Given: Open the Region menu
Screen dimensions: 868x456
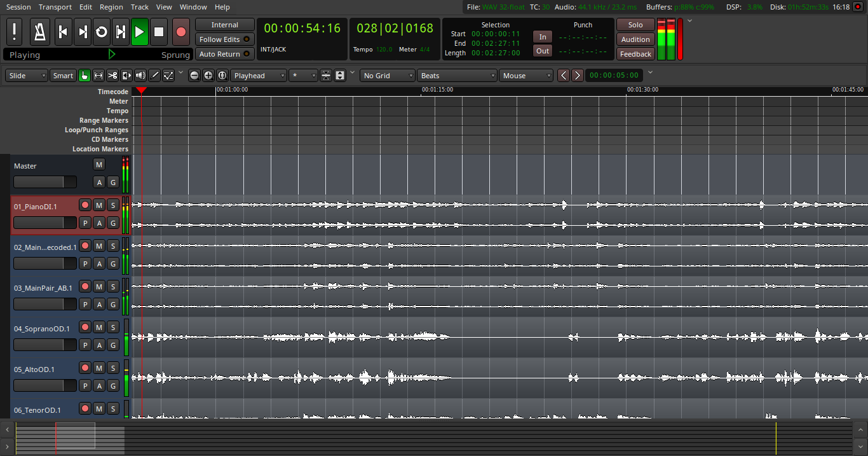Looking at the screenshot, I should click(111, 7).
